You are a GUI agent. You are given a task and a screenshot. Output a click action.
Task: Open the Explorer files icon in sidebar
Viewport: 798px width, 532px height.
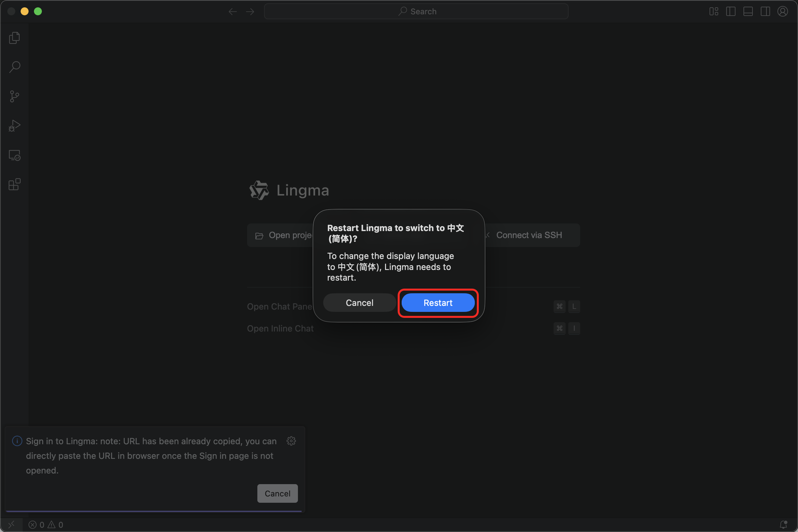14,38
